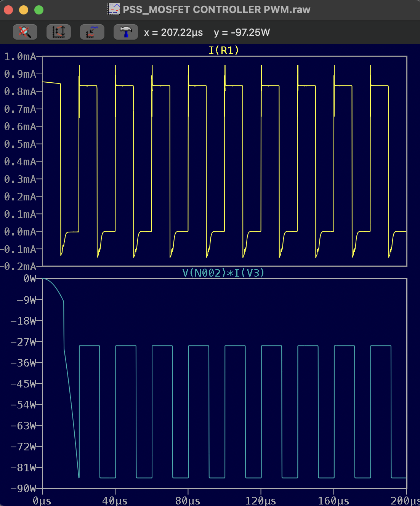Click the autorange axes toolbar icon
Screen dimensions: 420x506
(x=59, y=32)
